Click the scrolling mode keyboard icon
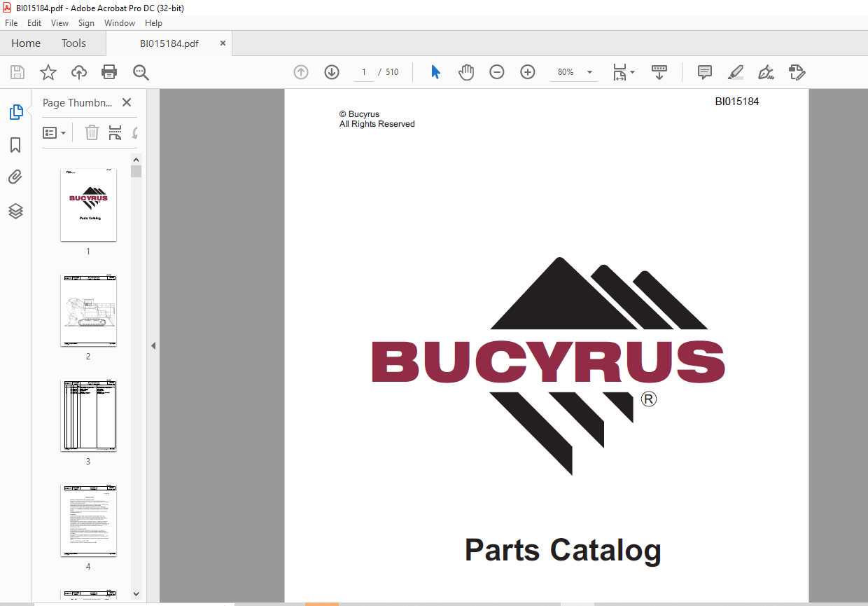Screen dimensions: 868x606 (659, 72)
